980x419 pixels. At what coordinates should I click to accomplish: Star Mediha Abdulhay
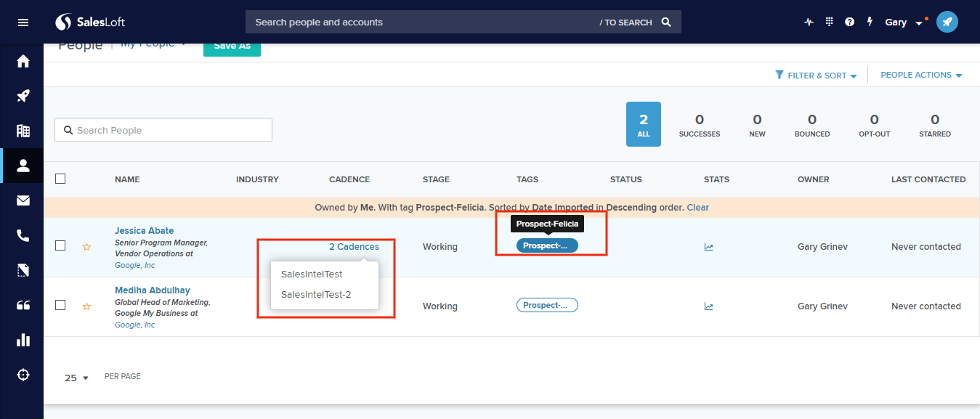86,306
